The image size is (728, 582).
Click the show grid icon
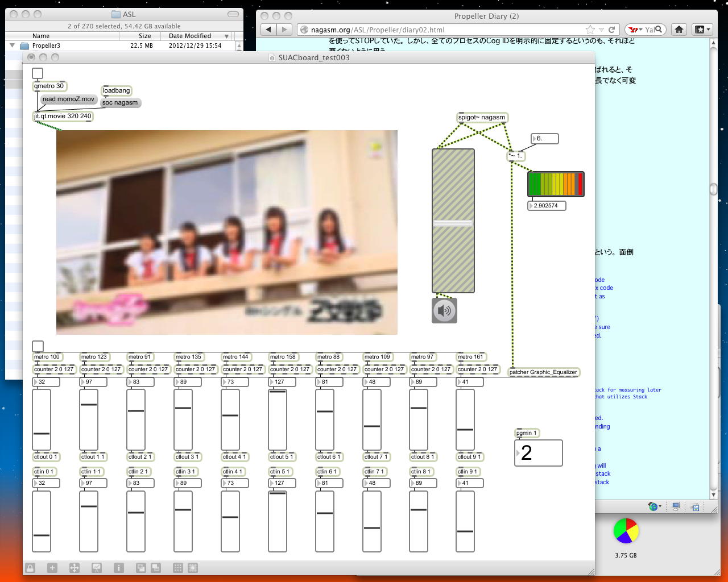point(178,568)
